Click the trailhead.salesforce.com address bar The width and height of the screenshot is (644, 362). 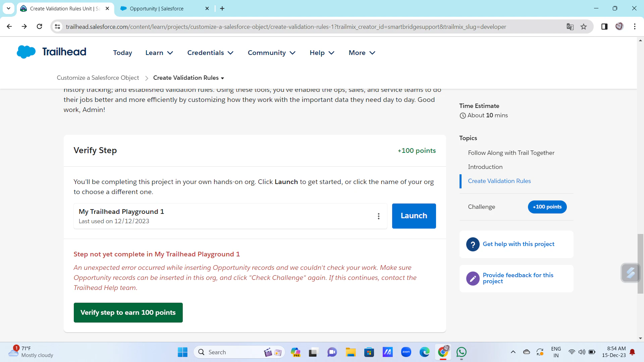[286, 27]
